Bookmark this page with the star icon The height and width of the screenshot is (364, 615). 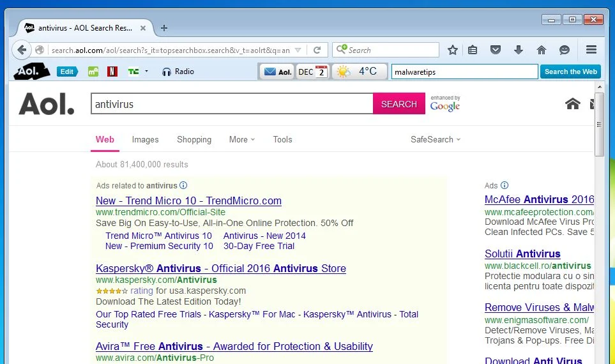pyautogui.click(x=453, y=50)
